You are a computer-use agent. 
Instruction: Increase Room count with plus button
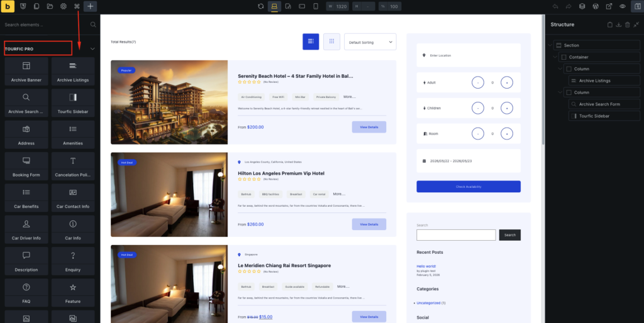[x=507, y=134]
